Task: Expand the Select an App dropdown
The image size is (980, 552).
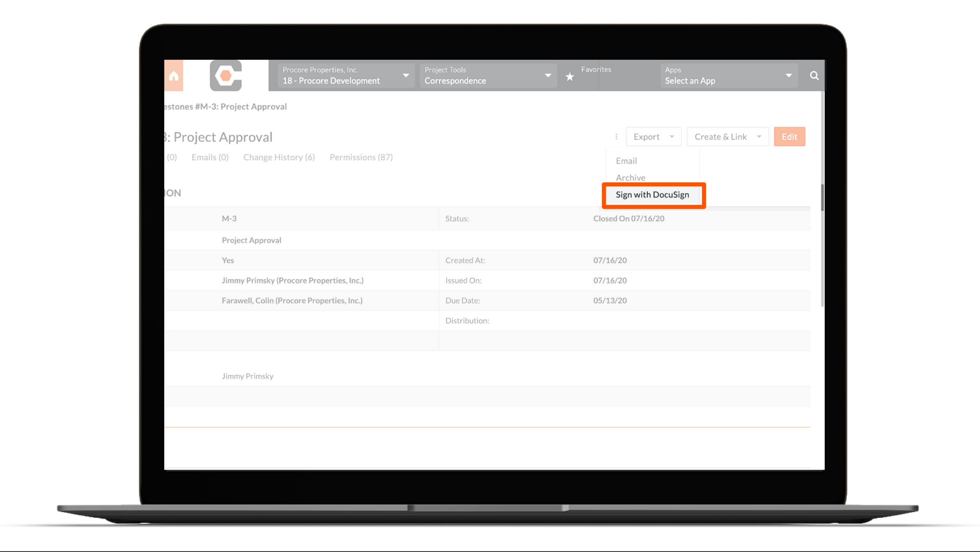Action: pos(728,75)
